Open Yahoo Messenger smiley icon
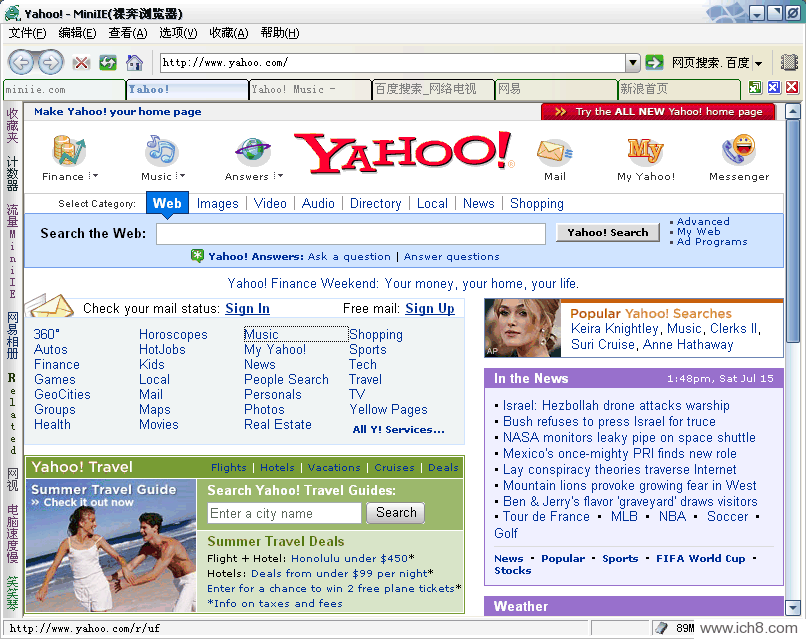The image size is (806, 639). click(739, 149)
